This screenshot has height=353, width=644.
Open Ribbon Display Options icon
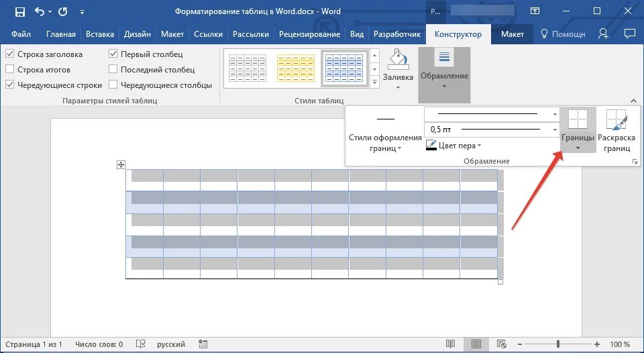coord(535,11)
